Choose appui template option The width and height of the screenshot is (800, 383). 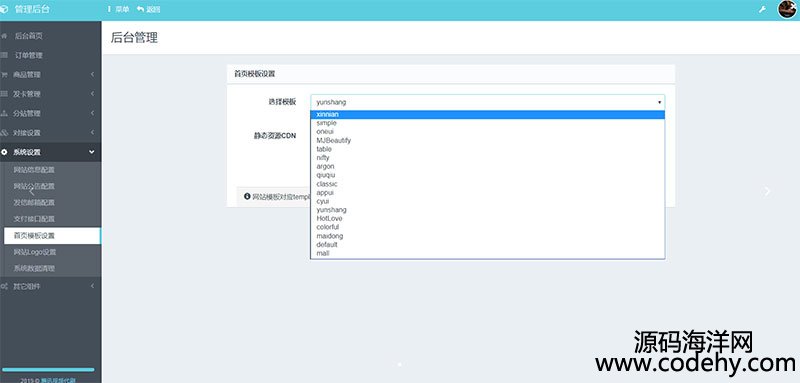[x=487, y=192]
